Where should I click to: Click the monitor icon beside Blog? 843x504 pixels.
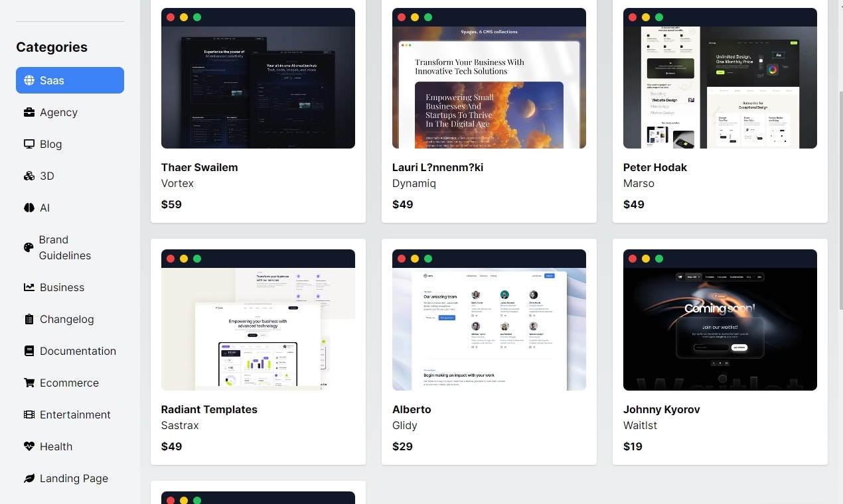[x=29, y=144]
